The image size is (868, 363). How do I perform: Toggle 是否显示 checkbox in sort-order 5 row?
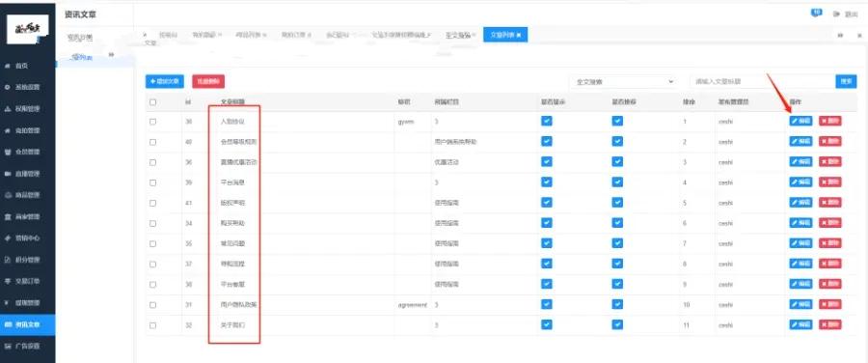coord(547,203)
